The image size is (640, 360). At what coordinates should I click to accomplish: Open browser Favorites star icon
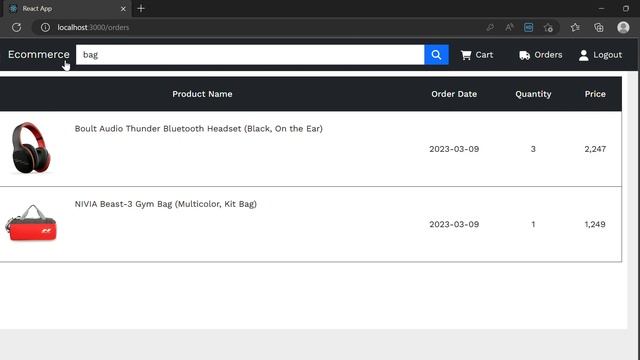(x=575, y=27)
